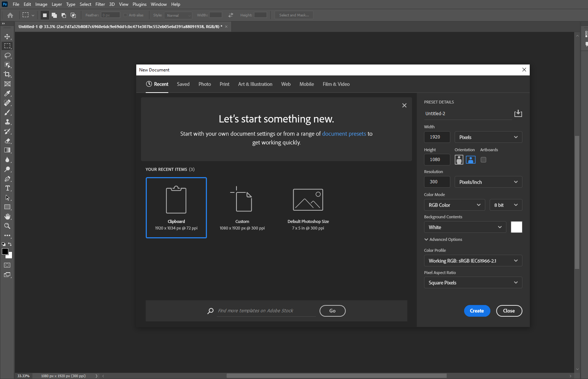Select the Move tool
The height and width of the screenshot is (379, 588).
[7, 36]
